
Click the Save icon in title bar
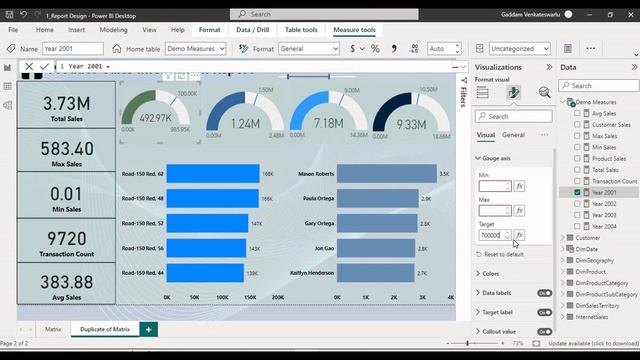click(9, 15)
